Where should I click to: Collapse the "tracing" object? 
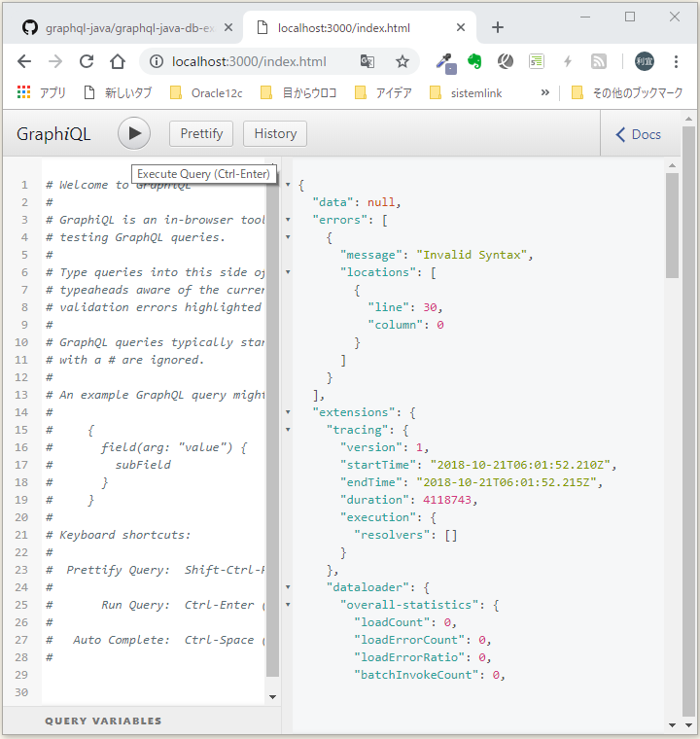pos(288,430)
